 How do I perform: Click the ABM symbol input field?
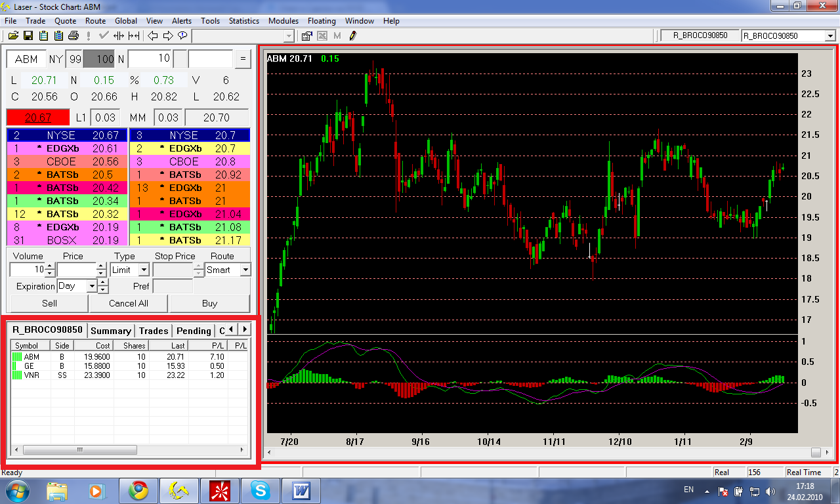pos(26,59)
